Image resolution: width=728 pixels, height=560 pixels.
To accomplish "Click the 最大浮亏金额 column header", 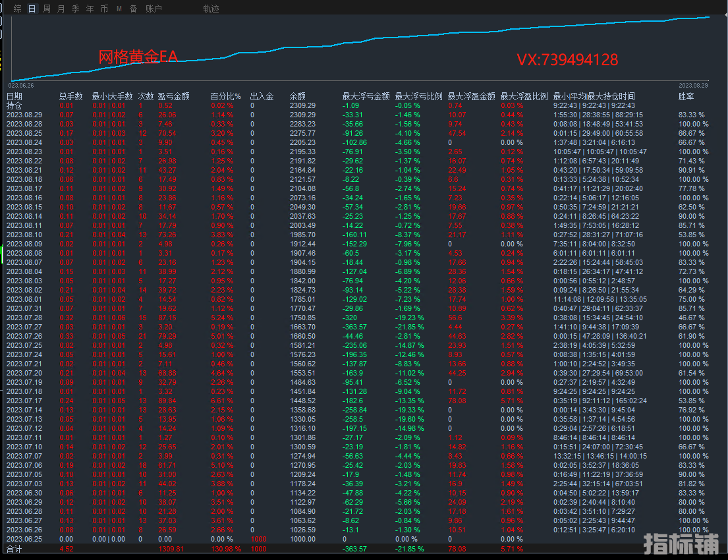I will [366, 96].
